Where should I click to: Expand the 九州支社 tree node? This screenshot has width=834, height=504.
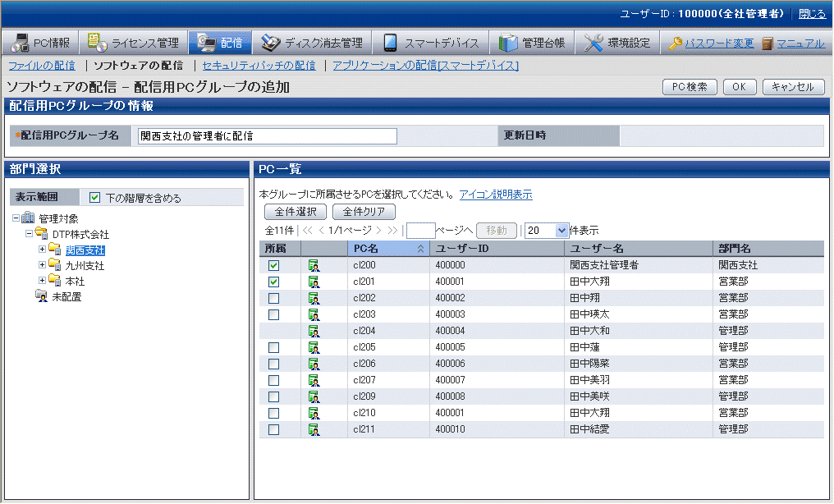tap(43, 266)
